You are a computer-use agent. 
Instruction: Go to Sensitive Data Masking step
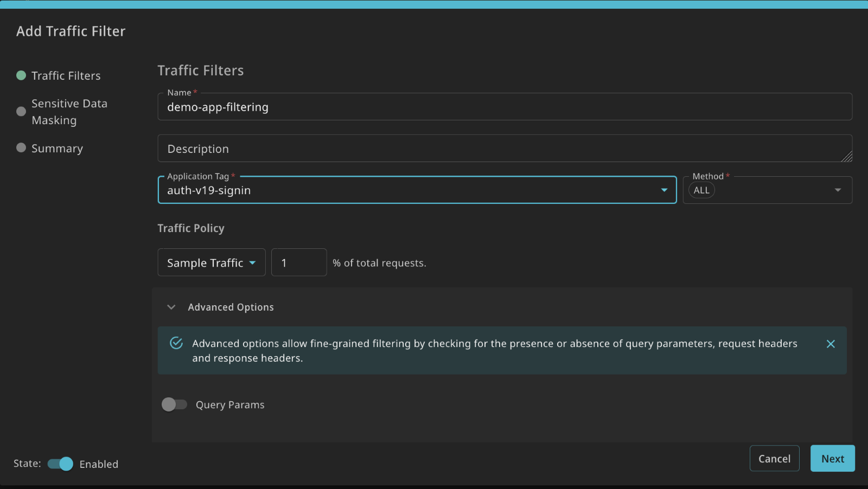(69, 112)
